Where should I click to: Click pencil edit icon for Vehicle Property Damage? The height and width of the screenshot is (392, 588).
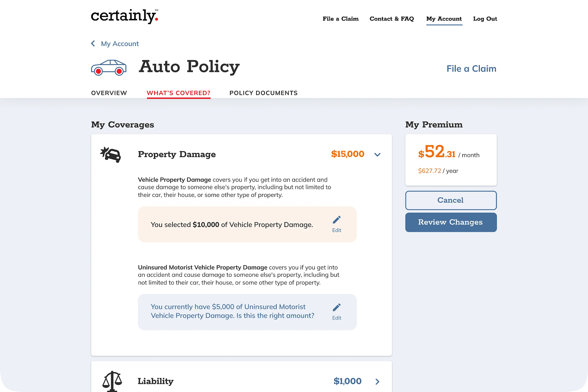click(336, 220)
